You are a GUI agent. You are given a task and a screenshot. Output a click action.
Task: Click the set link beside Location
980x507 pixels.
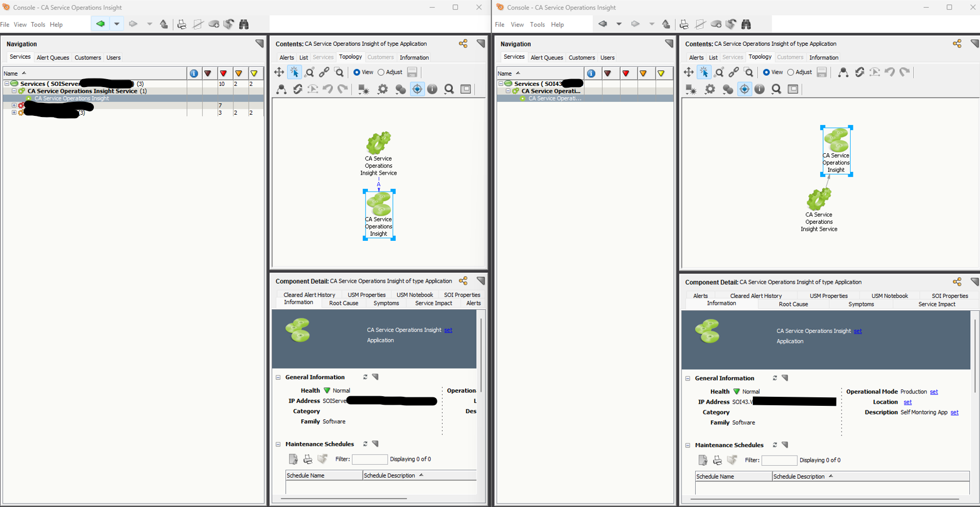pos(908,402)
